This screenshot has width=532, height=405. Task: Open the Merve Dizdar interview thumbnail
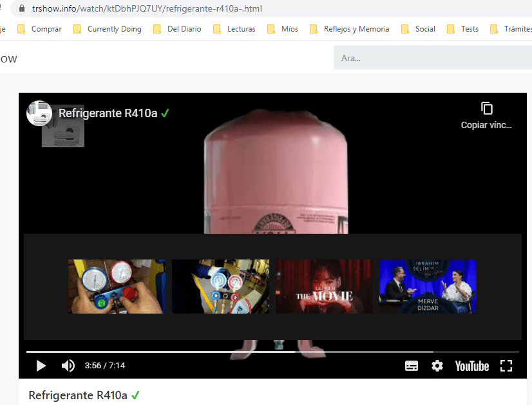428,287
